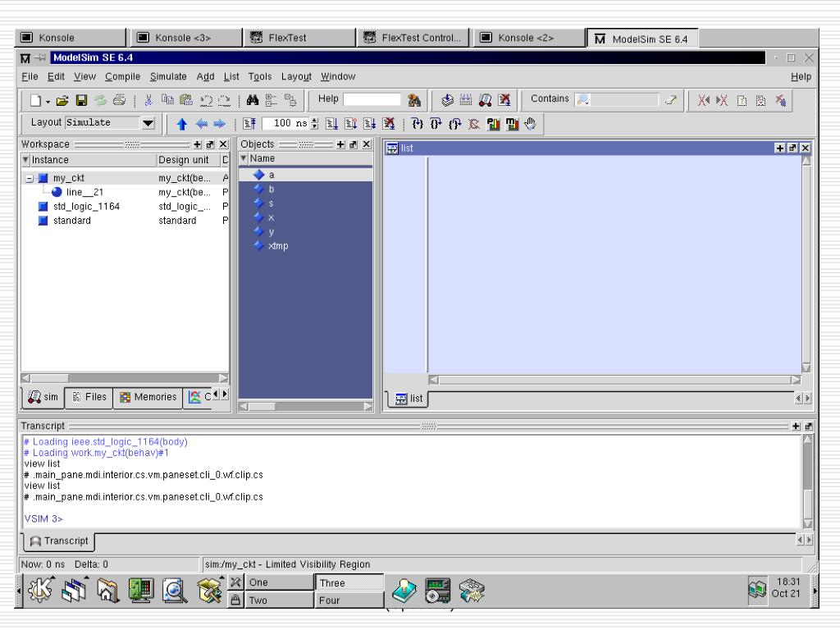Click the Copy icon
Screen dimensions: 840x630
[x=167, y=100]
